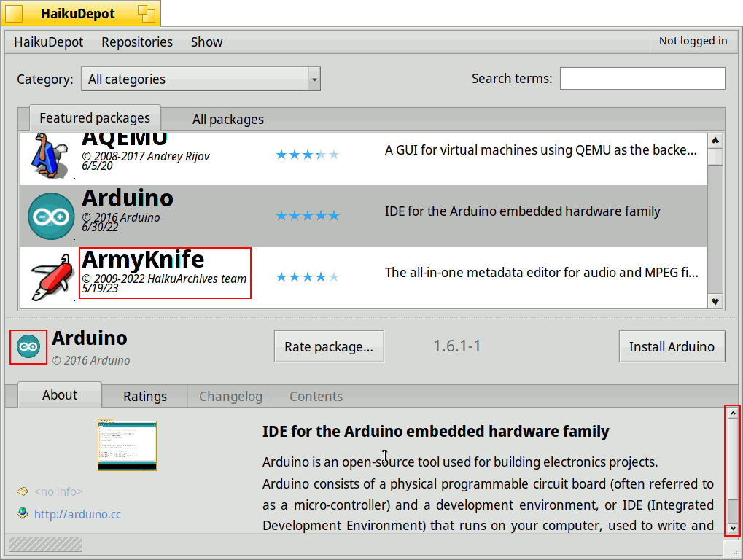Open the HaikuDepot menu
Screen dimensions: 743x560
pyautogui.click(x=48, y=42)
